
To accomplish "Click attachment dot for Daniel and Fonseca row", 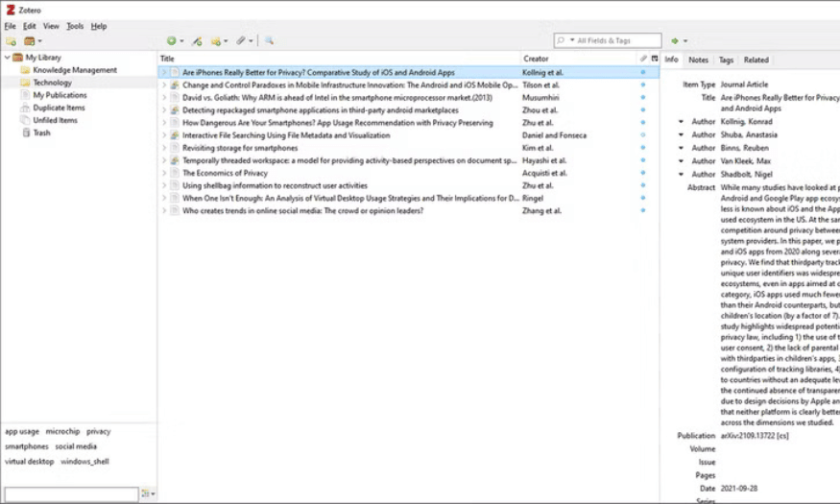I will coord(643,135).
